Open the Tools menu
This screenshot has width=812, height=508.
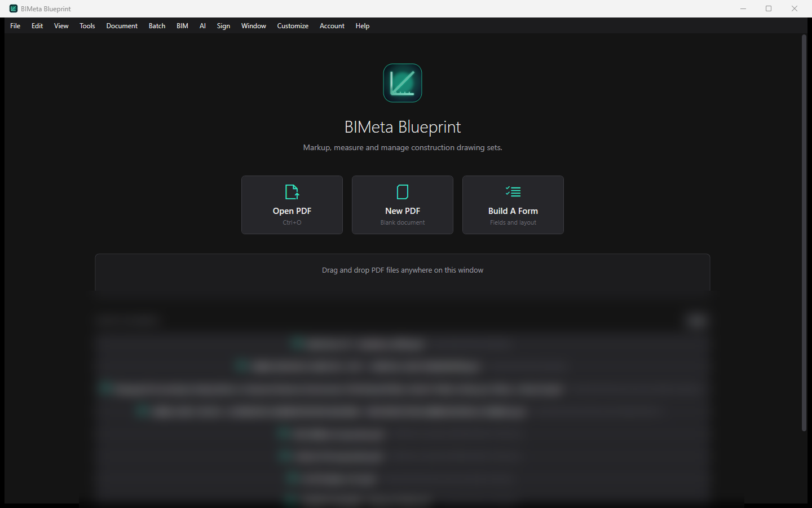[87, 26]
